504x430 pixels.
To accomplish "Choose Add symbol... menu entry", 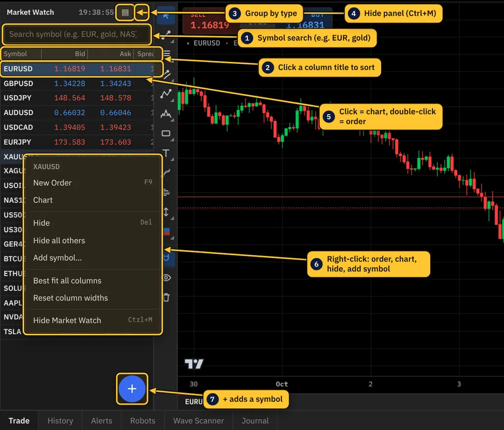I will [x=92, y=258].
